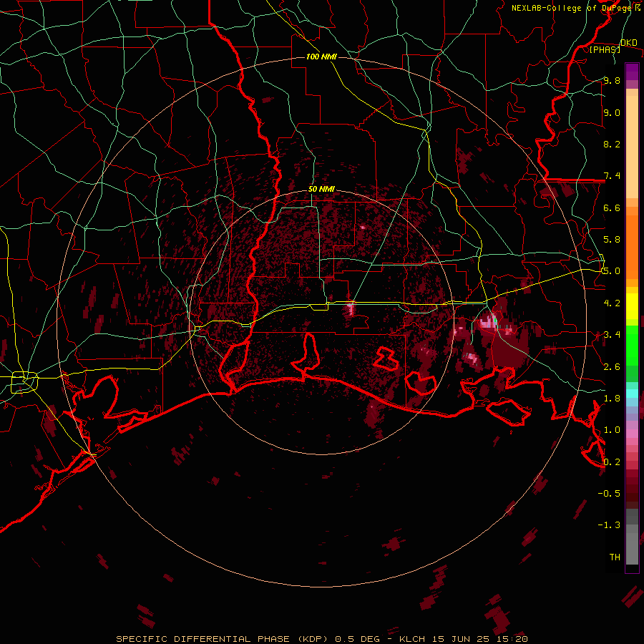Click the 6.6 value on the color scale
Image resolution: width=644 pixels, height=644 pixels.
click(612, 208)
